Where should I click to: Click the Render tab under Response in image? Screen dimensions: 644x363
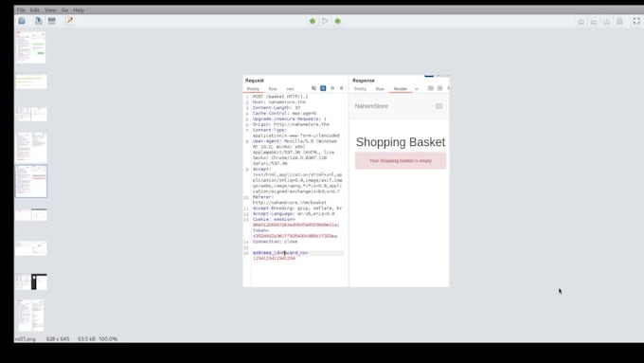[x=401, y=89]
